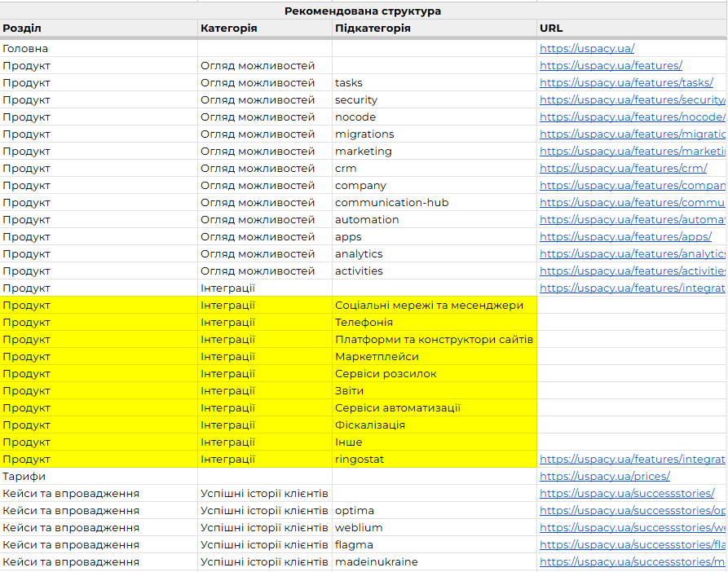Select the Сервіси розсилок cell
The width and height of the screenshot is (728, 572).
pos(434,374)
